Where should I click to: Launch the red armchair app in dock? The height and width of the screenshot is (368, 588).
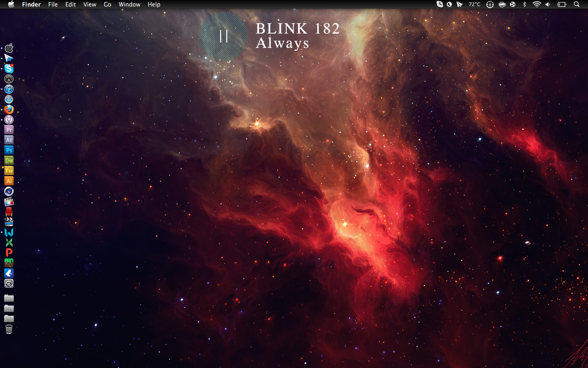coord(9,212)
